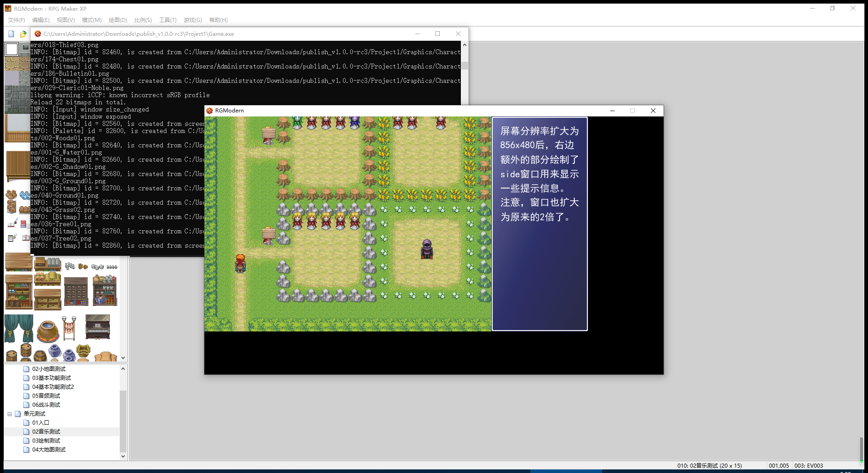
Task: Select map 02音乐测试 in tree
Action: (46, 432)
